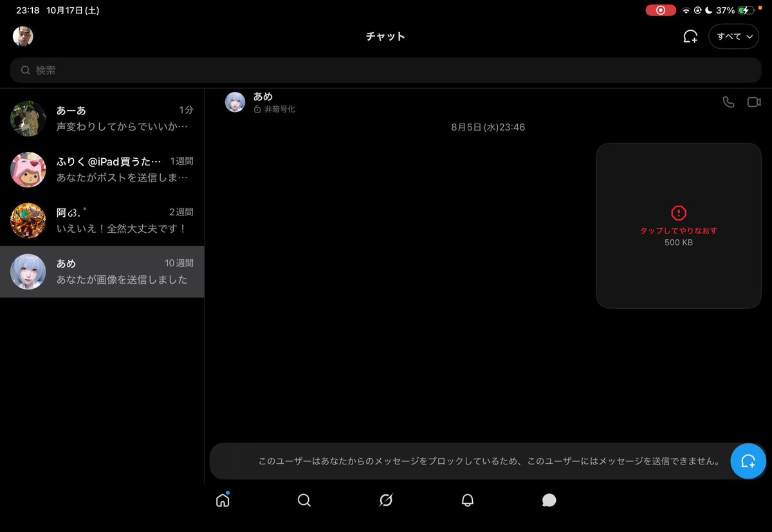Tap あめ's avatar in the chat list
The width and height of the screenshot is (772, 532).
coord(28,271)
